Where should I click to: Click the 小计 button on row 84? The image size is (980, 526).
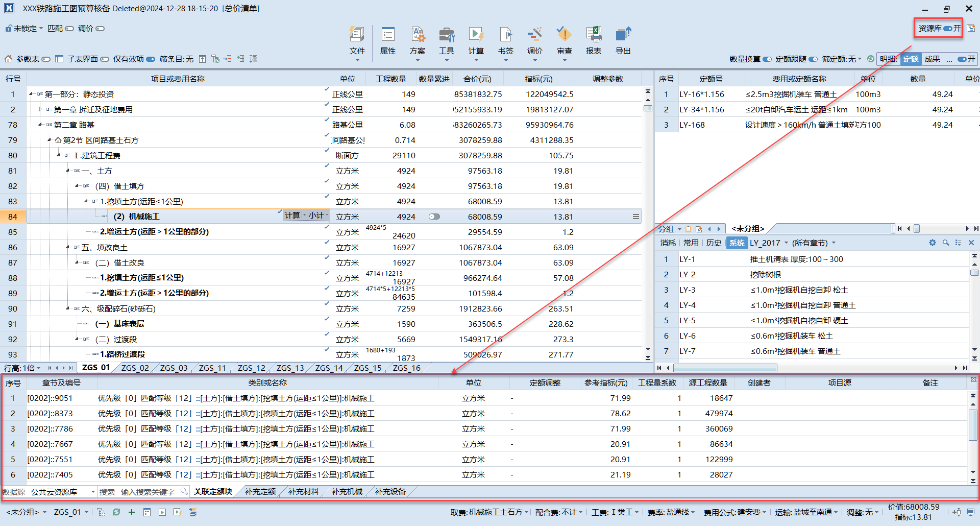click(x=316, y=215)
